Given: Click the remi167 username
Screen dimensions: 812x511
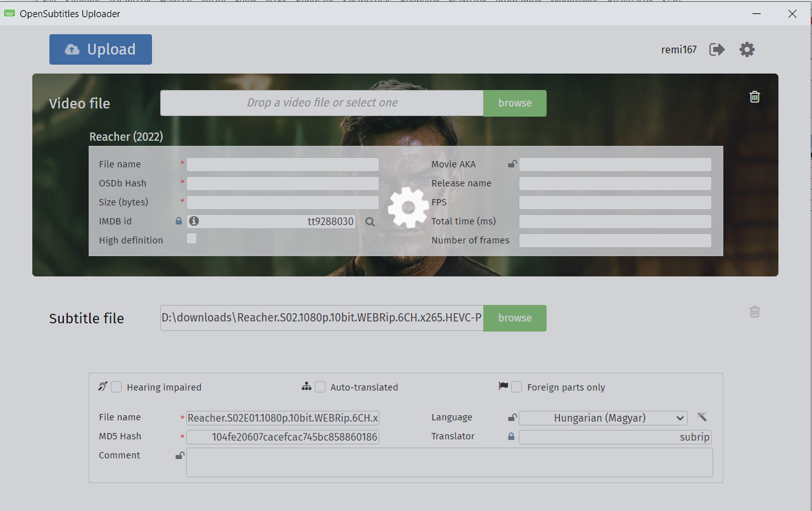Looking at the screenshot, I should (679, 49).
